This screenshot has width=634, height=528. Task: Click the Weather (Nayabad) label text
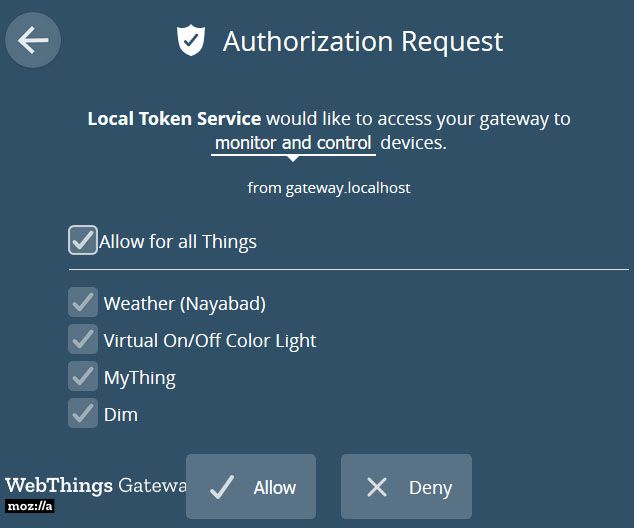(x=185, y=304)
